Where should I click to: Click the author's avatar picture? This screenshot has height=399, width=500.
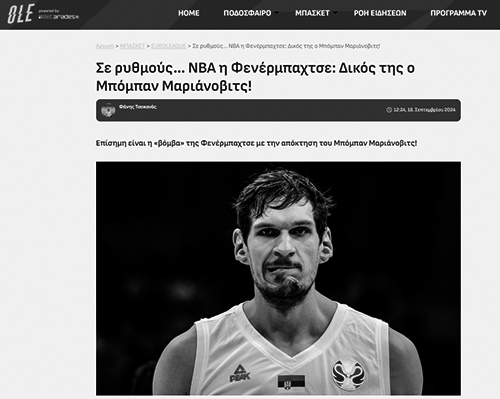click(x=108, y=110)
